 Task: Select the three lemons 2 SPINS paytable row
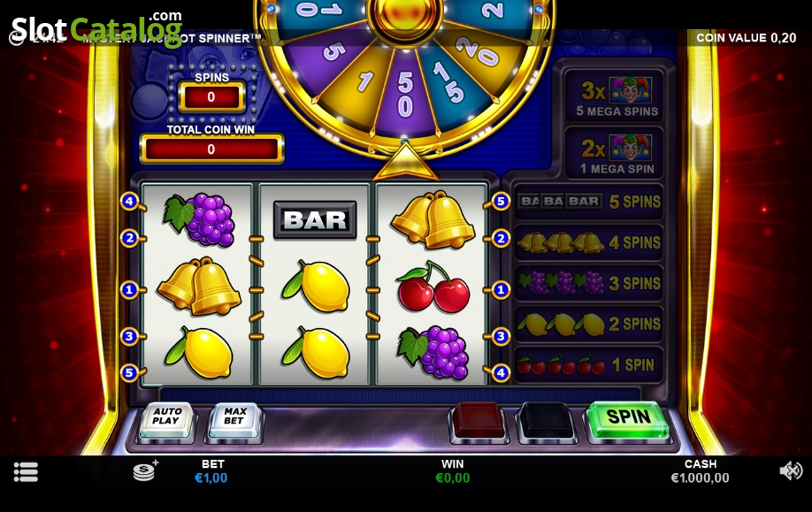tap(589, 324)
